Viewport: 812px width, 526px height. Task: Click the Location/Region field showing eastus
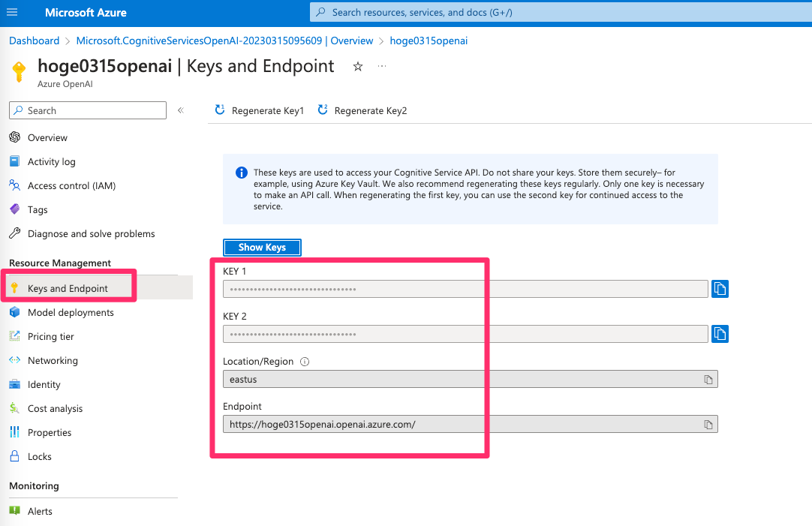click(471, 379)
